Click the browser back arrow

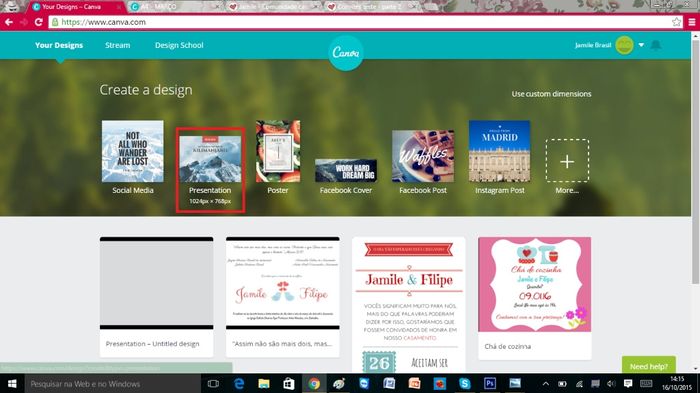9,22
